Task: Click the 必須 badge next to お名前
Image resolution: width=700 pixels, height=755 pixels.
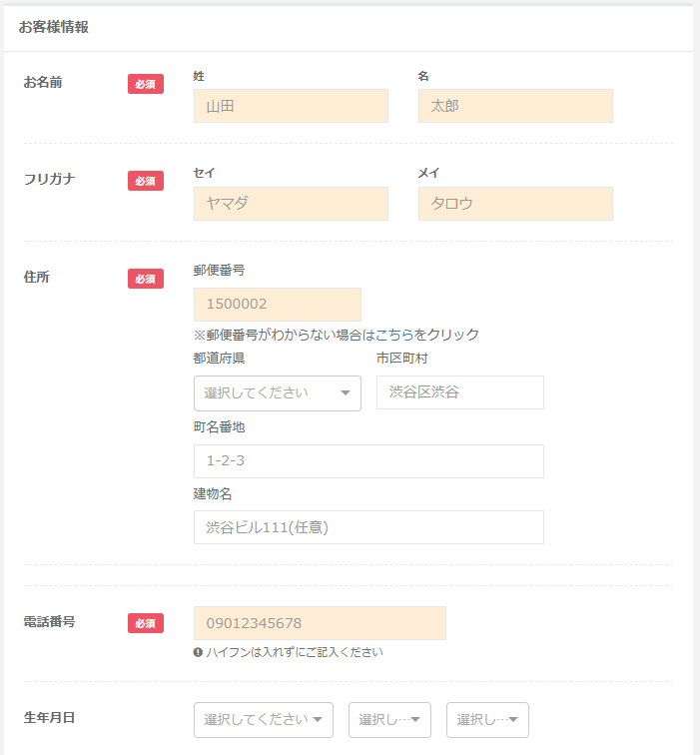Action: click(x=146, y=84)
